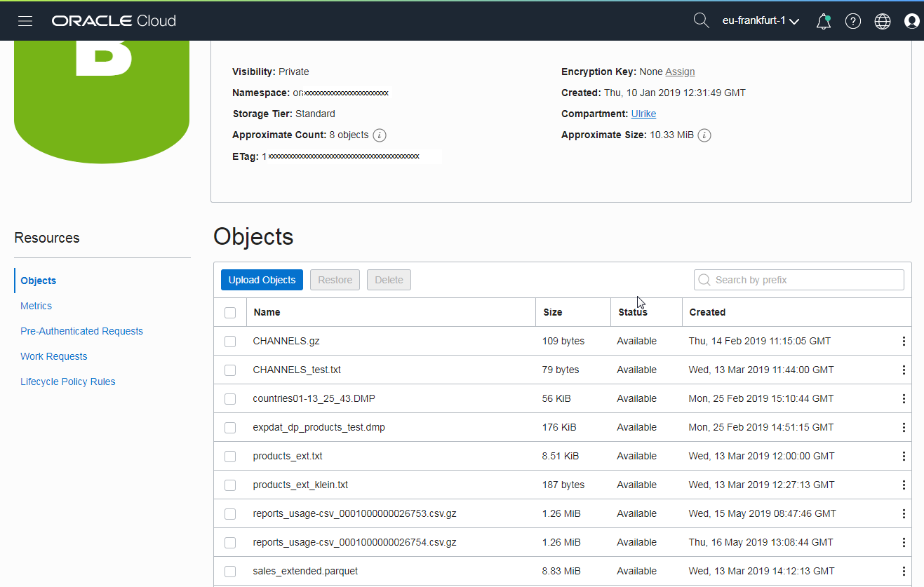
Task: Click the language globe icon
Action: [x=882, y=22]
